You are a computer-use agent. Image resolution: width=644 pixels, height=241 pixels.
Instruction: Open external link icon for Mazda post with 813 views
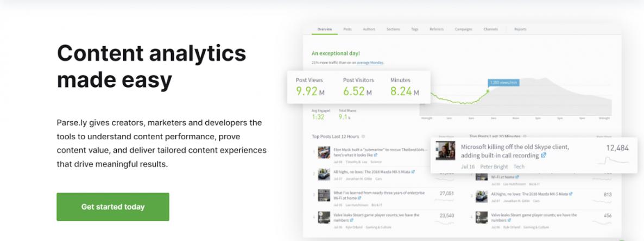tap(571, 193)
